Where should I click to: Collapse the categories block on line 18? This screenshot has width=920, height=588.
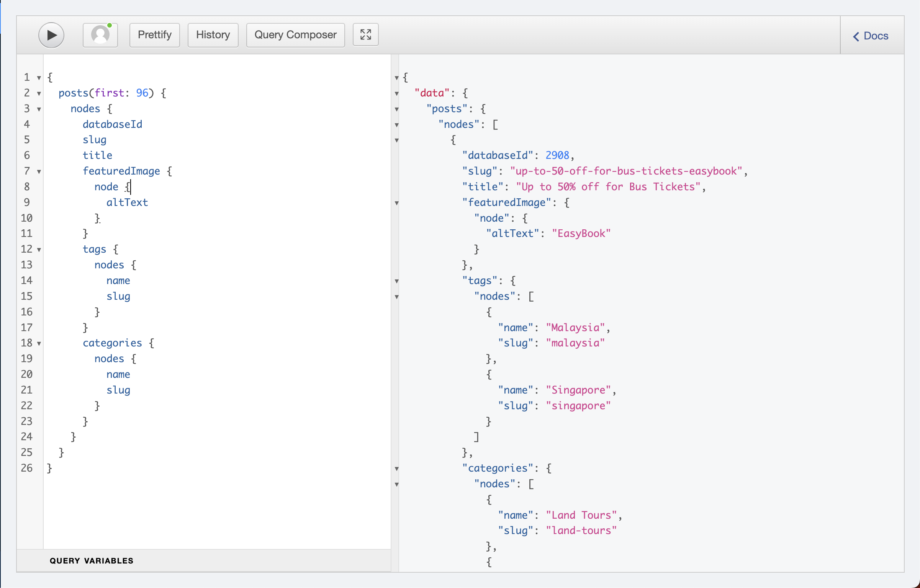(39, 344)
